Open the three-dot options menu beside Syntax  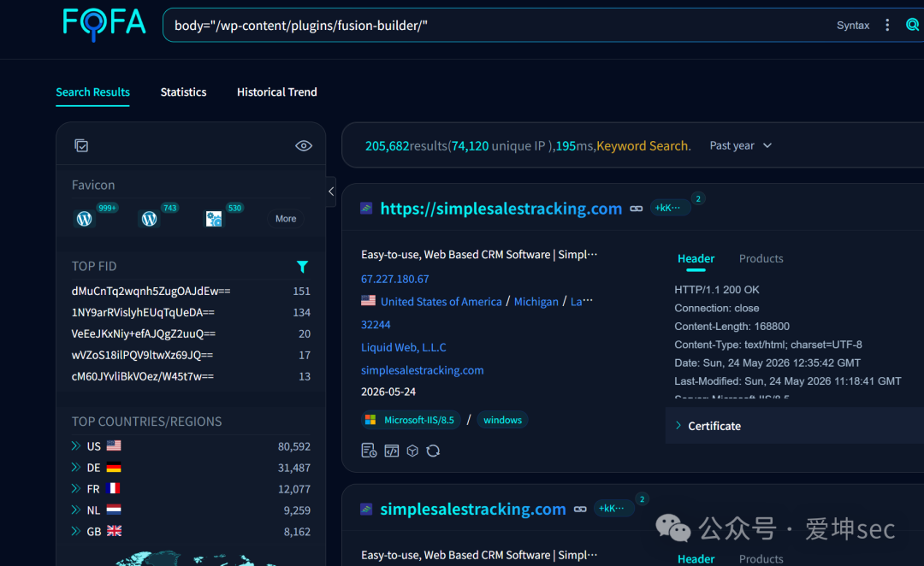[x=887, y=25]
